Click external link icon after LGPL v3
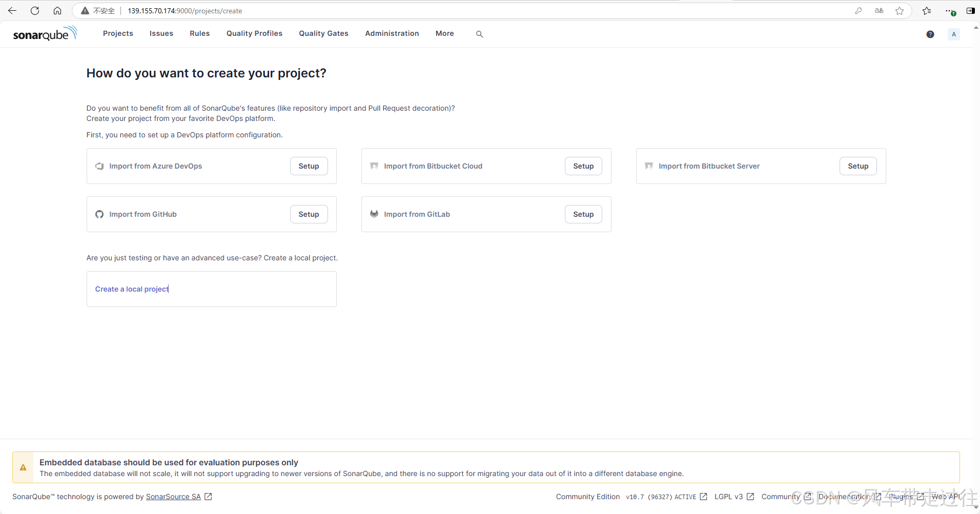 click(750, 497)
